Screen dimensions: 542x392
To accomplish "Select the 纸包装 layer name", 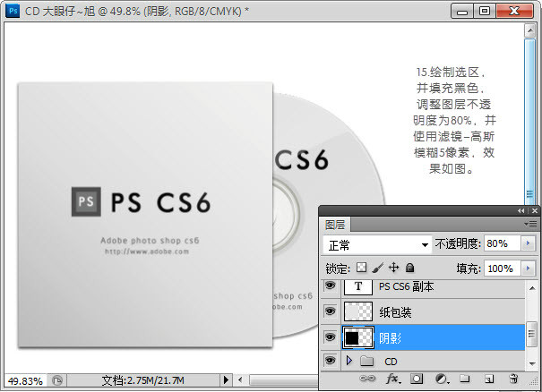I will (x=395, y=311).
